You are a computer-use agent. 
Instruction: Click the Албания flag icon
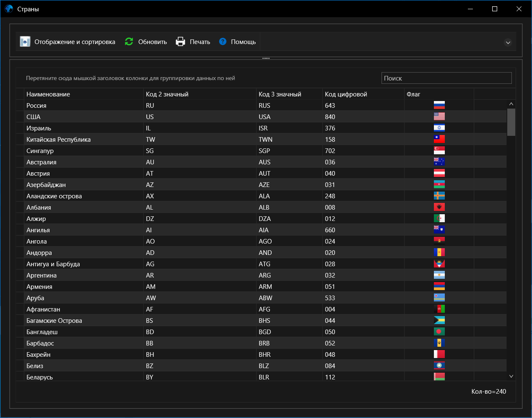click(439, 207)
